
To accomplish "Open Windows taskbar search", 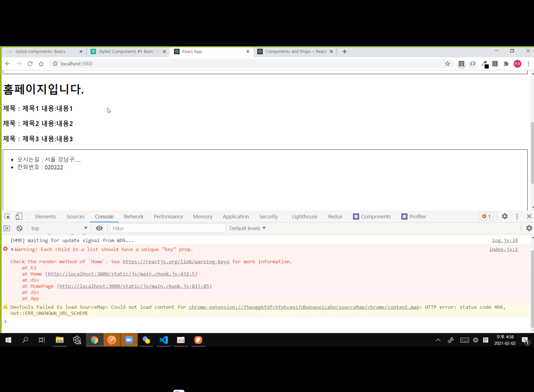I will [x=25, y=340].
